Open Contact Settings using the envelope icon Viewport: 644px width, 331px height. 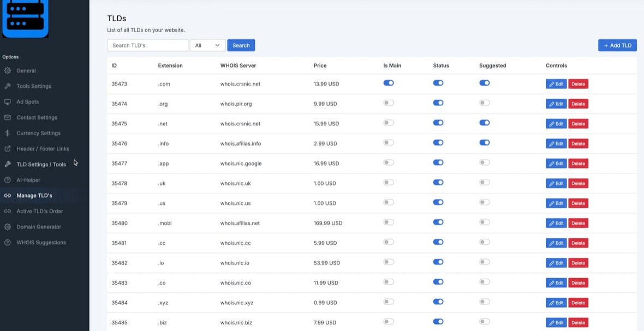(6, 117)
